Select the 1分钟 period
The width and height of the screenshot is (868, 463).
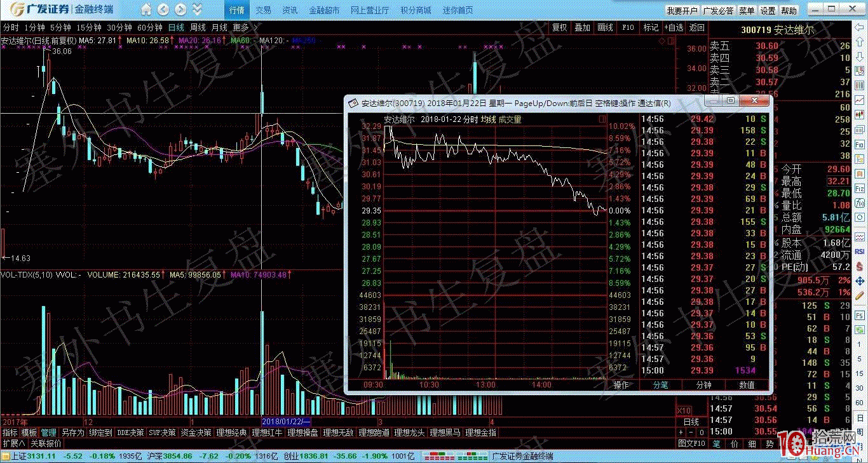(34, 28)
